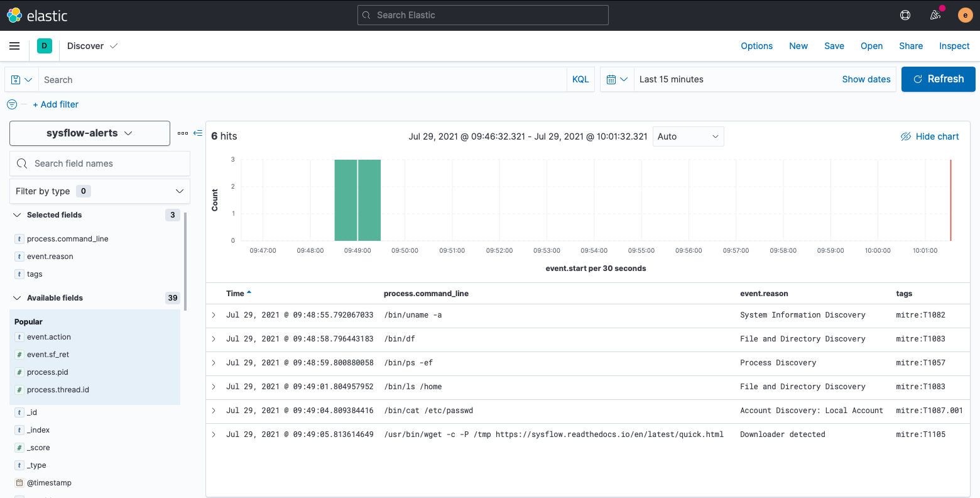Image resolution: width=980 pixels, height=498 pixels.
Task: Open the help menu lifebuoy icon
Action: (905, 15)
